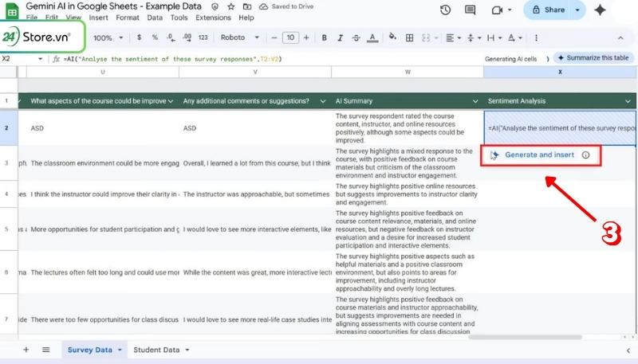Click the Saved to Drive cloud icon
Screen dimensions: 638x364
pyautogui.click(x=264, y=6)
